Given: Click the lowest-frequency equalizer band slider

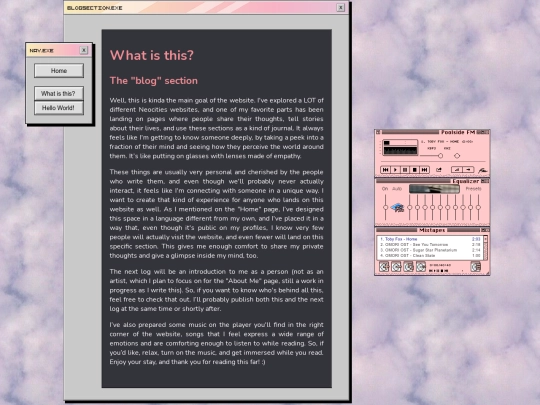Looking at the screenshot, I should [410, 207].
